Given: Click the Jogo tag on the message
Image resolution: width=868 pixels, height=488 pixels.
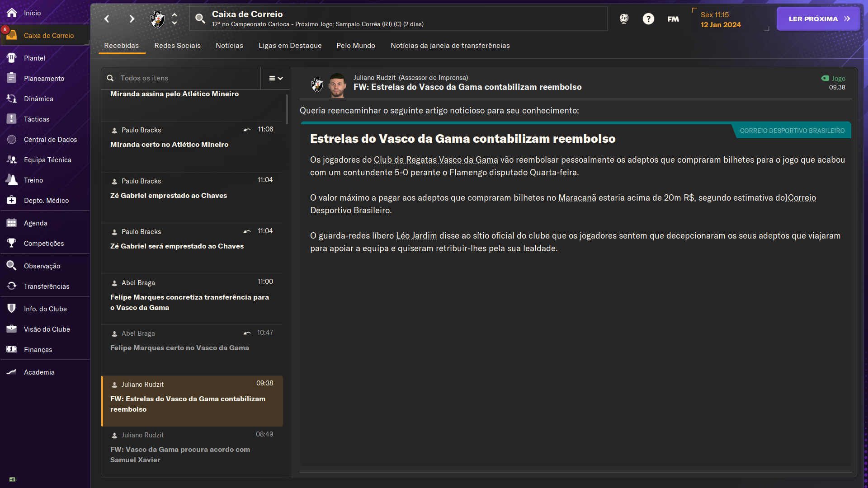Looking at the screenshot, I should 833,78.
